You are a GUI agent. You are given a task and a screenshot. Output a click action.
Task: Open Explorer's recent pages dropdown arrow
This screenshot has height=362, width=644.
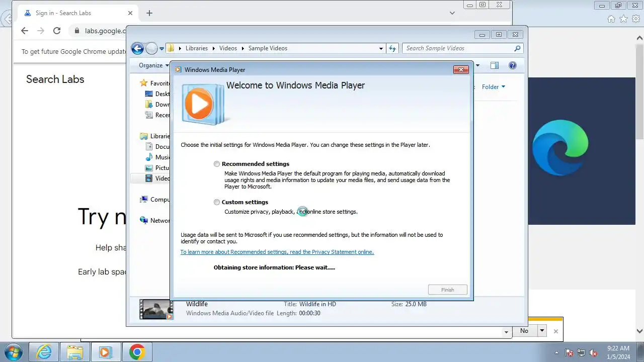pos(162,49)
